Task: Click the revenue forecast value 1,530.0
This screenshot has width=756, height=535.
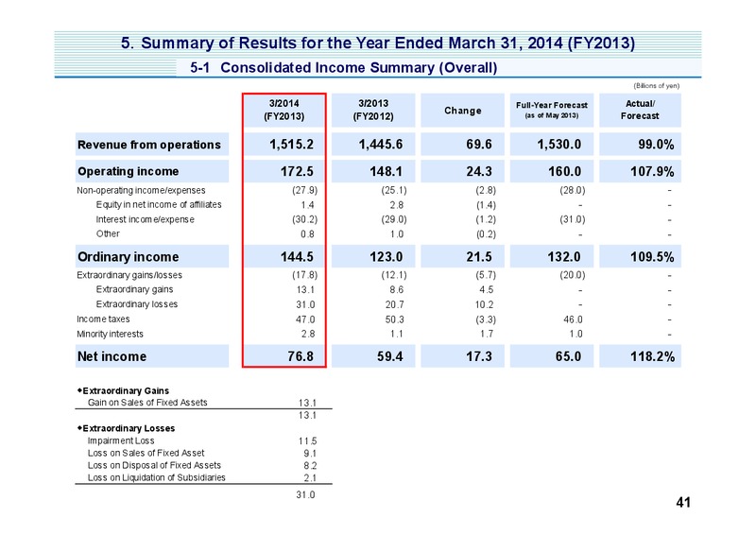Action: tap(558, 145)
